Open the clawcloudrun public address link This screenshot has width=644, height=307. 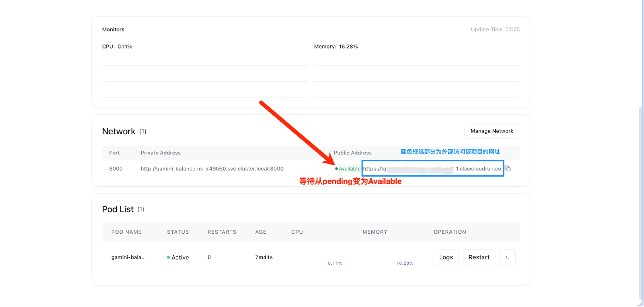tap(432, 169)
